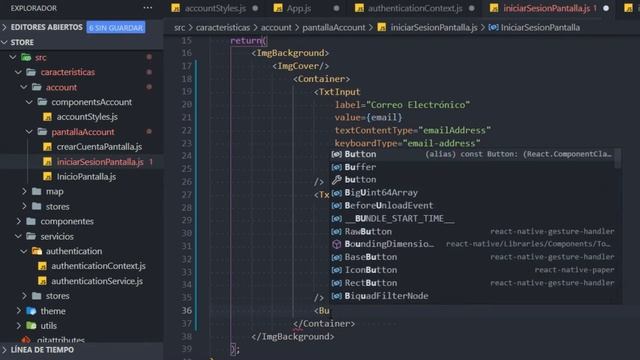This screenshot has width=640, height=360.
Task: Click the cube icon beside the BoundingDimensio suggestion
Action: pyautogui.click(x=336, y=244)
